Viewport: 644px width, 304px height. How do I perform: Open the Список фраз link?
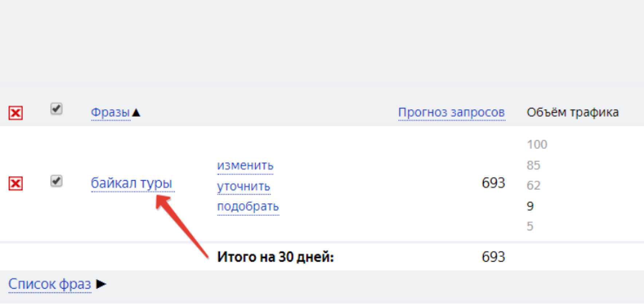(x=50, y=284)
